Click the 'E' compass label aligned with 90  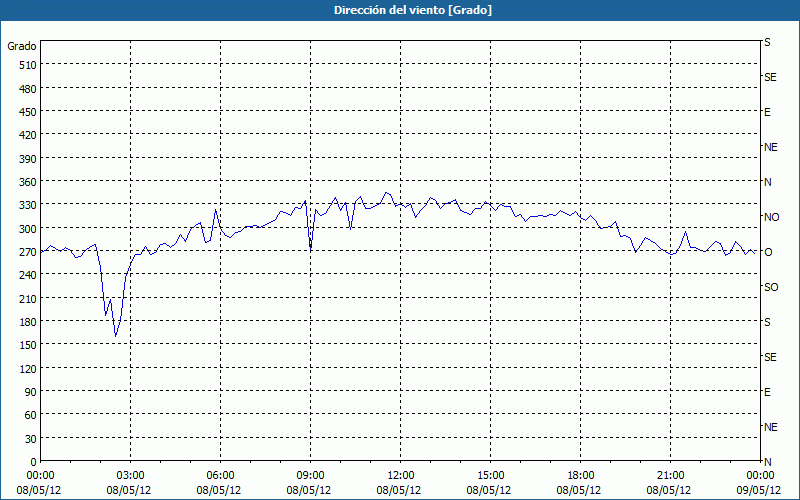click(x=767, y=392)
